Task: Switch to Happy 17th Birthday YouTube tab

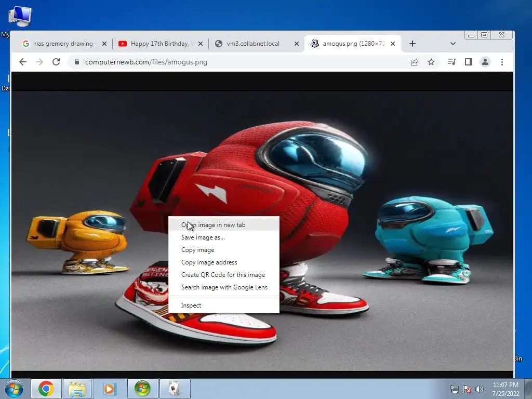Action: tap(160, 44)
